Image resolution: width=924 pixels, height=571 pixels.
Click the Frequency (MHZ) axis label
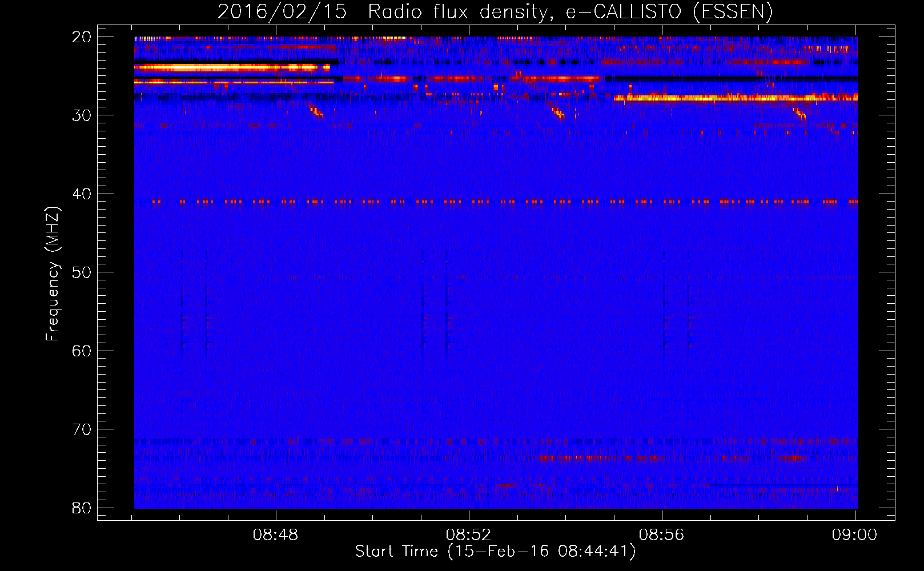click(53, 274)
